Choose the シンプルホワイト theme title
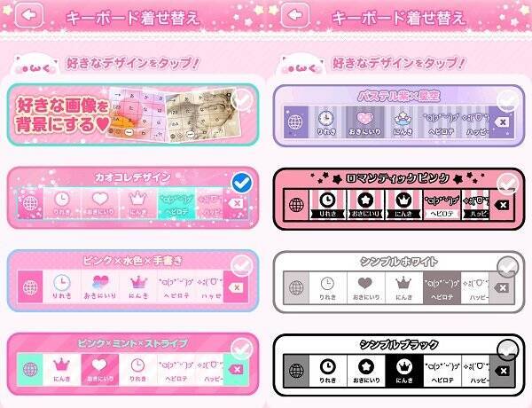 coord(399,262)
